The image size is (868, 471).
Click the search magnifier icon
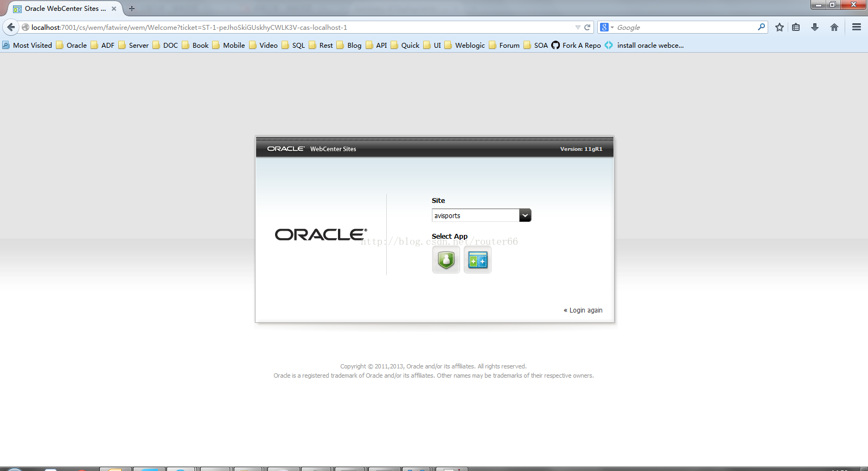tap(761, 27)
